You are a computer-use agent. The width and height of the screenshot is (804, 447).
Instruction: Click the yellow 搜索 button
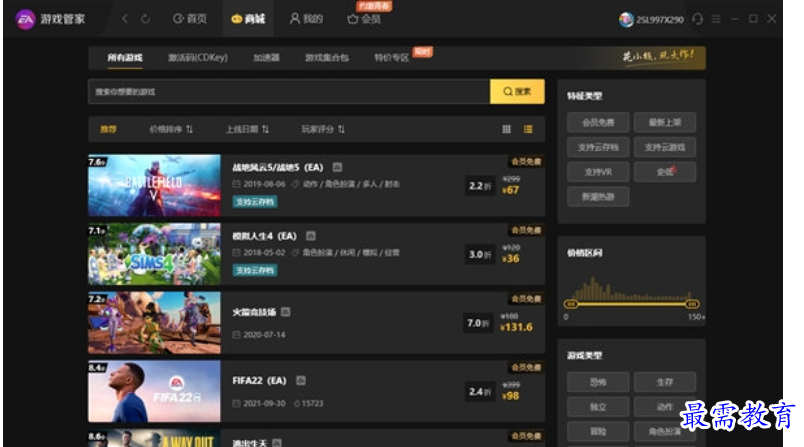coord(517,92)
